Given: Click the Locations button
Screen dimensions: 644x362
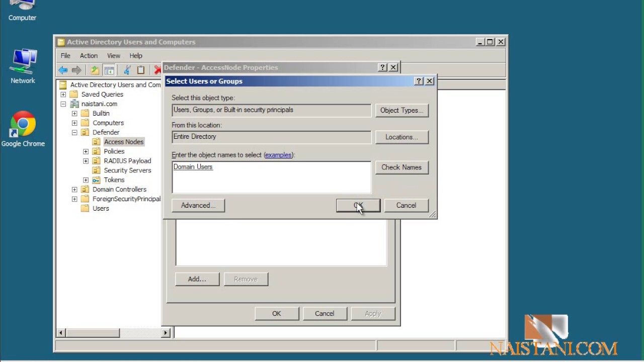Looking at the screenshot, I should 401,137.
